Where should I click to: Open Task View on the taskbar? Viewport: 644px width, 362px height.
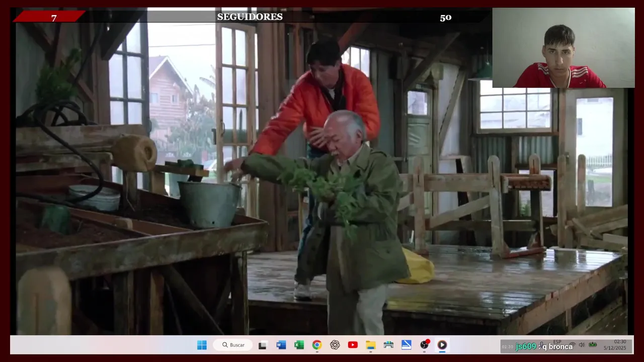click(263, 345)
